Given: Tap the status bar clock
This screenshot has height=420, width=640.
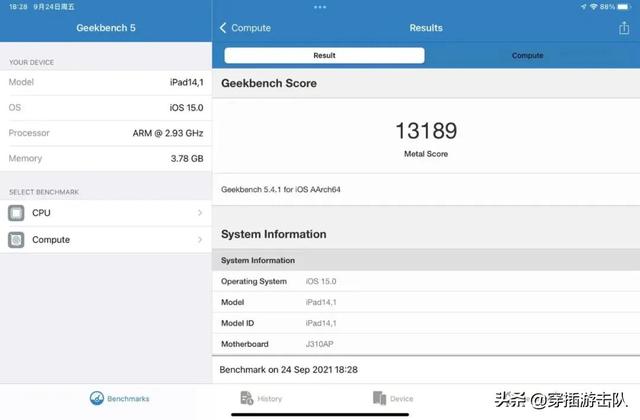Looking at the screenshot, I should 18,7.
